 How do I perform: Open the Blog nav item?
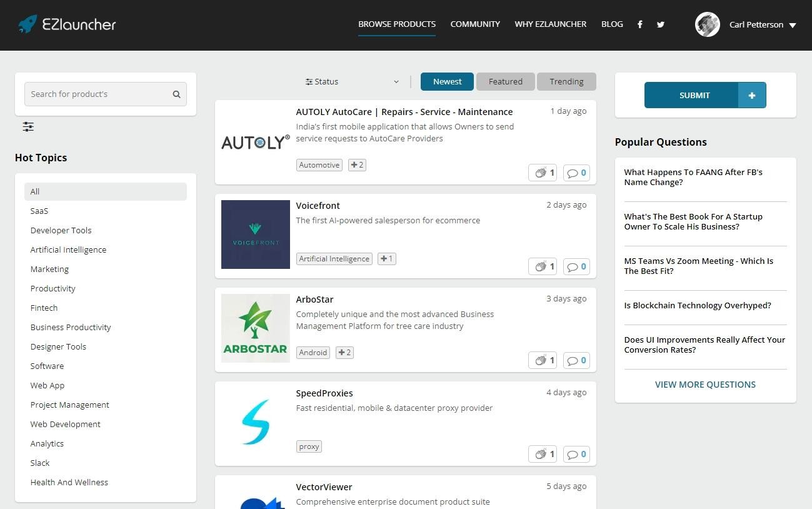point(612,24)
